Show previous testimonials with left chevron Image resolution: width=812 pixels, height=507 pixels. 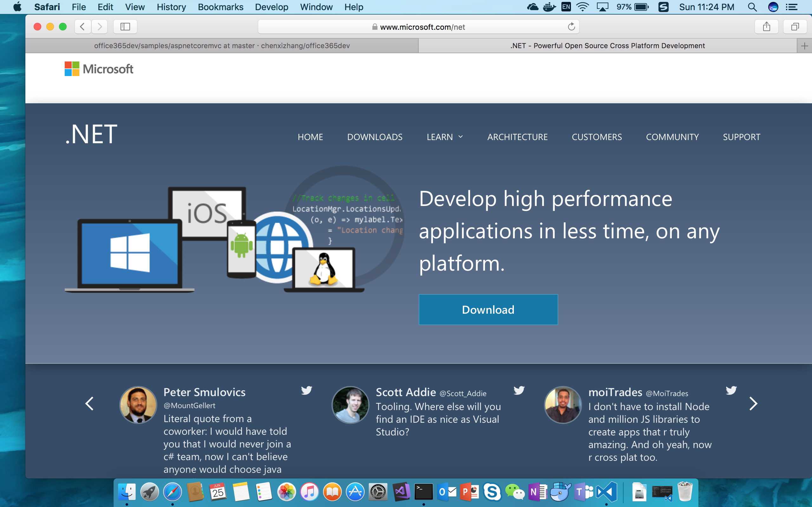(x=89, y=403)
